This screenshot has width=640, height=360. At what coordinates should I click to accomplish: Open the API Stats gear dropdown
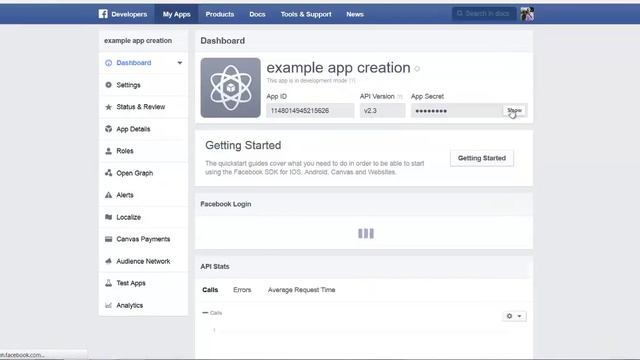click(514, 316)
